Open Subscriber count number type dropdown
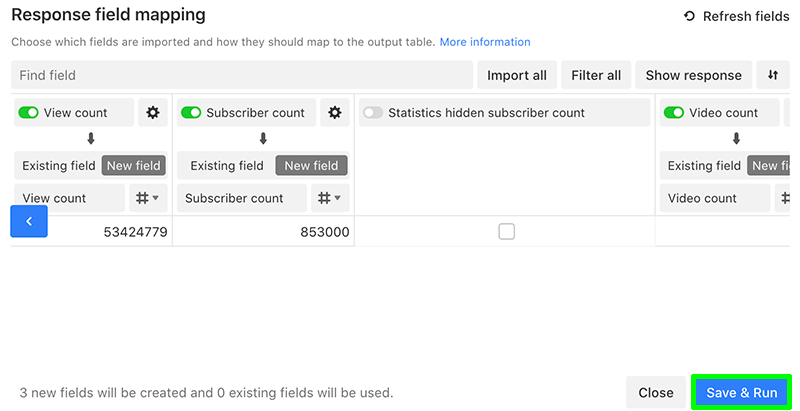 point(330,198)
